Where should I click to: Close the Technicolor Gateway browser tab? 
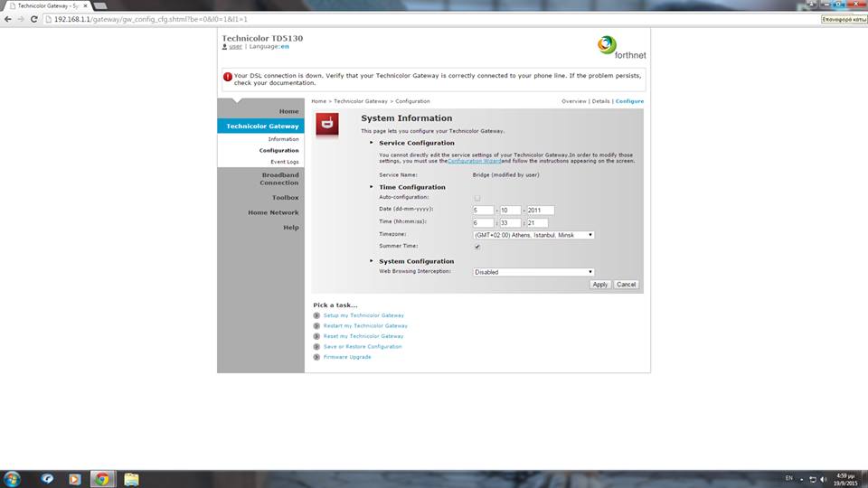pos(85,5)
